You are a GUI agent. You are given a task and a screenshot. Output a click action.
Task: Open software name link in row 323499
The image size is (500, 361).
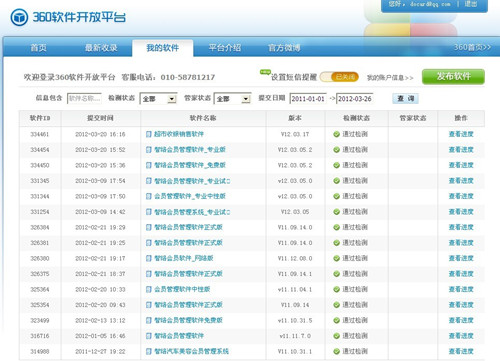(188, 320)
